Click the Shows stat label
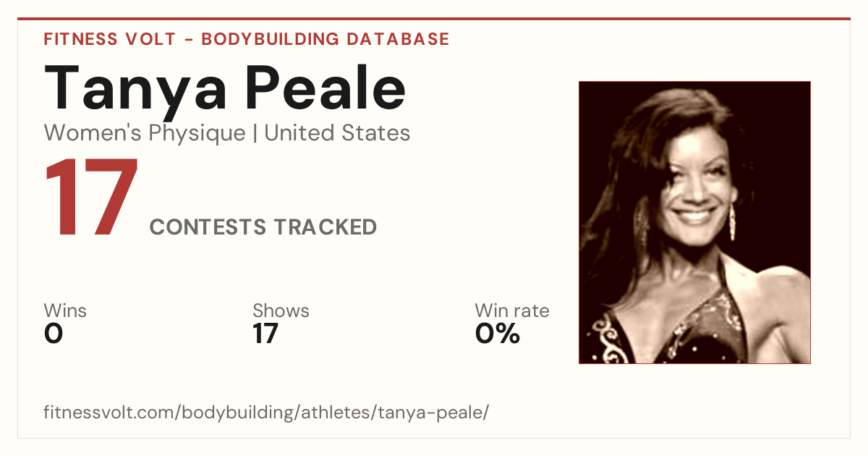This screenshot has height=456, width=868. [281, 311]
